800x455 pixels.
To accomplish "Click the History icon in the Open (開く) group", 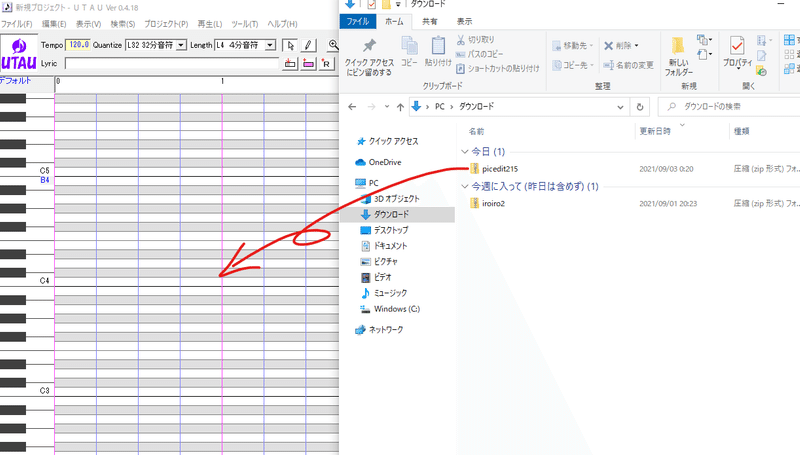I will tap(762, 71).
